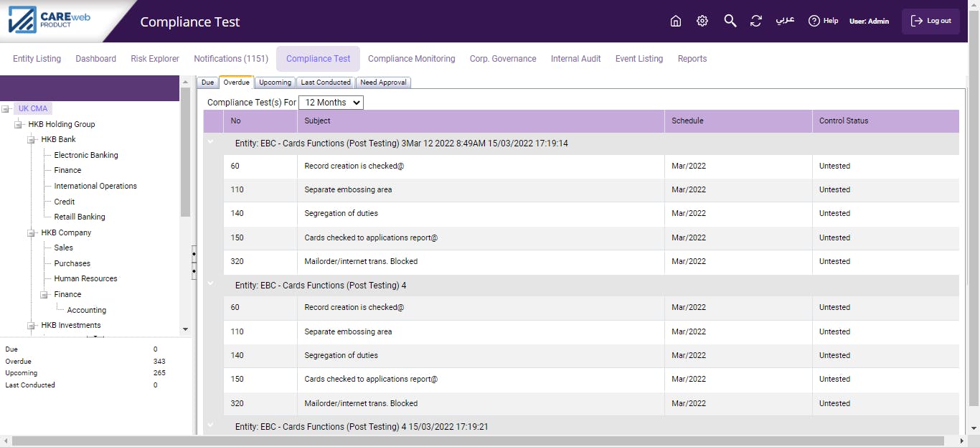This screenshot has height=447, width=980.
Task: Sort by the No column header
Action: [x=260, y=121]
